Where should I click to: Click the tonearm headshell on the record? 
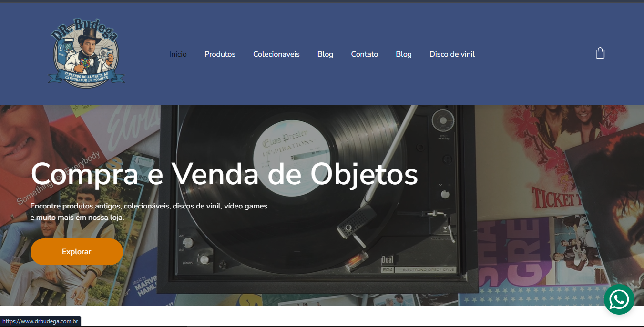click(352, 224)
